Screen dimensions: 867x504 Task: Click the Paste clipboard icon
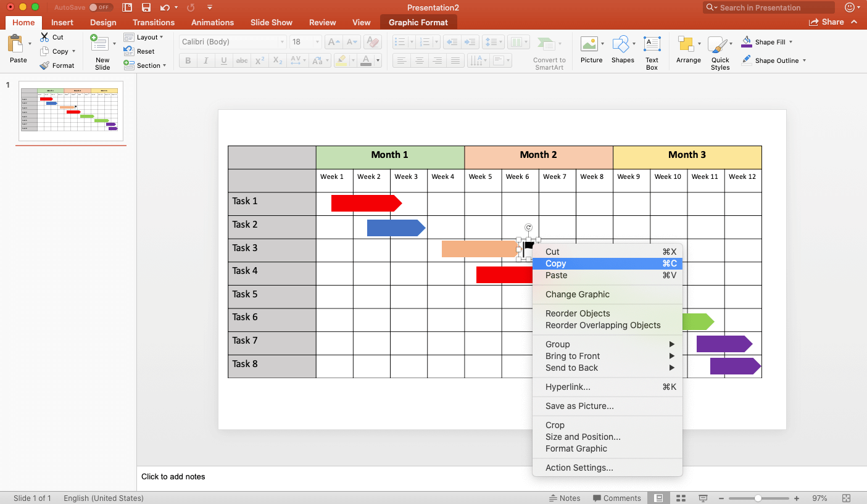(x=15, y=45)
